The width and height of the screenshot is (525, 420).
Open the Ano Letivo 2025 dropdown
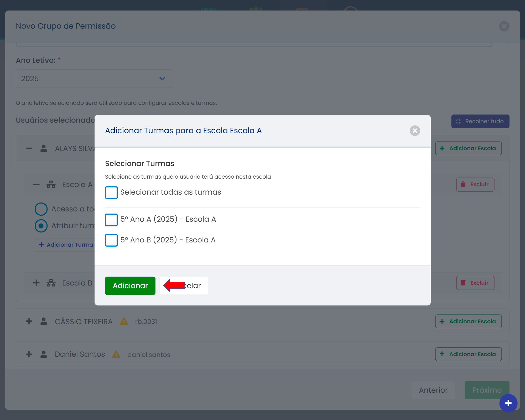[x=94, y=79]
